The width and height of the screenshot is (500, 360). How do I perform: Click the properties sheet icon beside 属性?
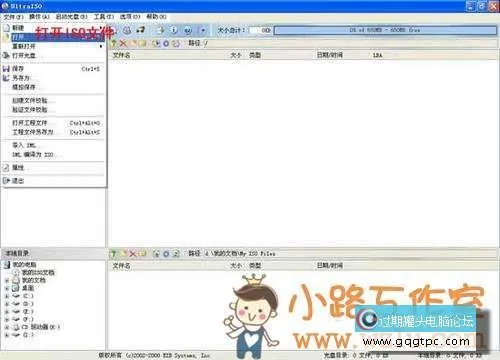pos(6,168)
